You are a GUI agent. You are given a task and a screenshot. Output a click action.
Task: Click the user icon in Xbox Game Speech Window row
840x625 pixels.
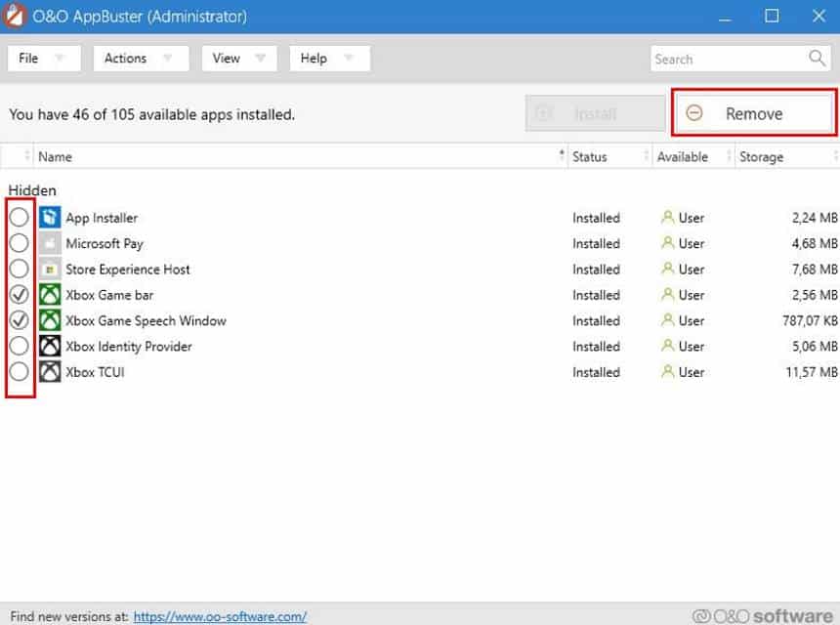(667, 320)
